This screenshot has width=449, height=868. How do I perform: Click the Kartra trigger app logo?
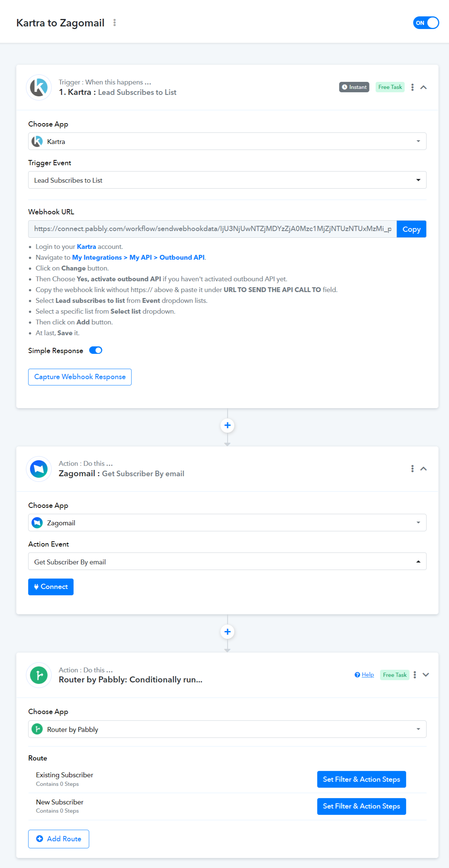point(39,87)
